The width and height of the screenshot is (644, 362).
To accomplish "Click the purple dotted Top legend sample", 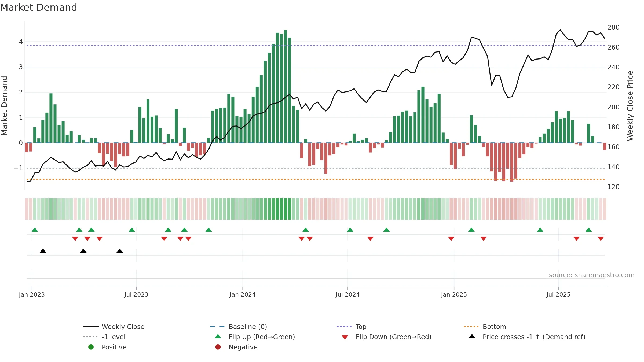I will [x=344, y=327].
